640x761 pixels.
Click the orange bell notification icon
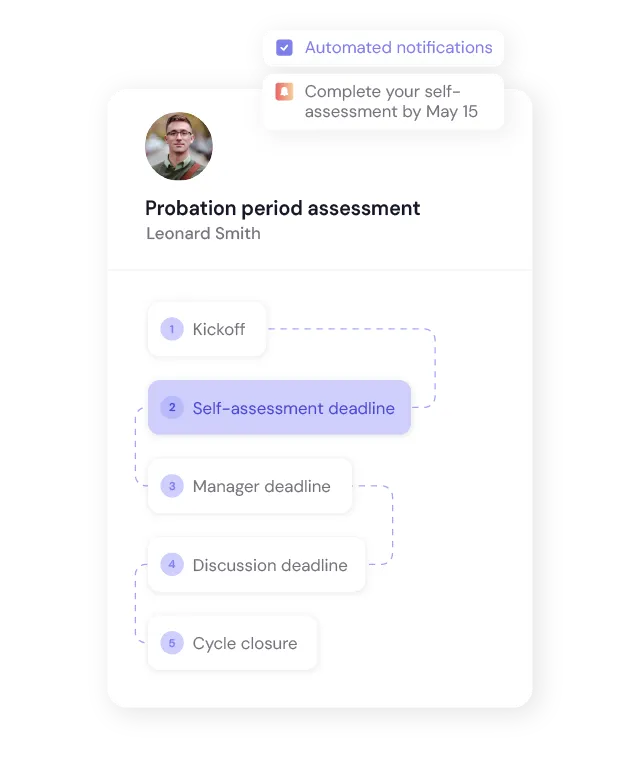pyautogui.click(x=285, y=91)
